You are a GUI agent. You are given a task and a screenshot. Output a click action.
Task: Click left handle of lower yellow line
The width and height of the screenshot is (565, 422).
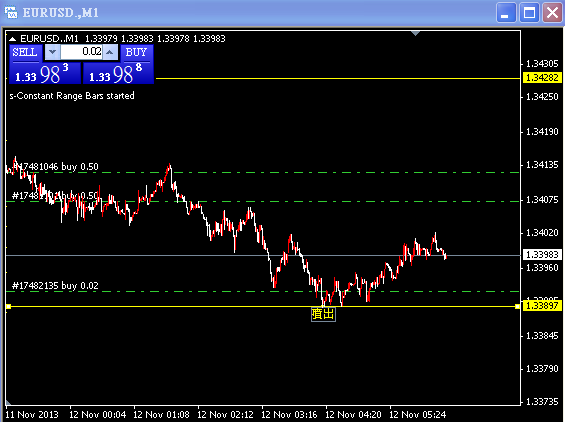click(x=9, y=306)
